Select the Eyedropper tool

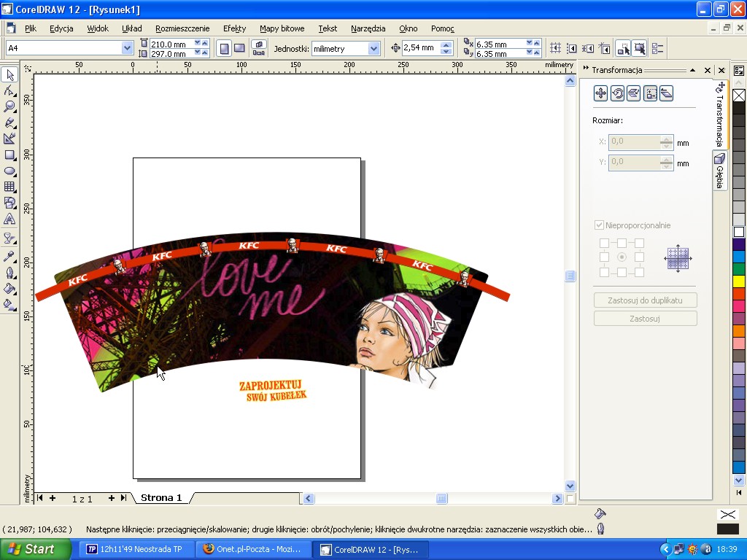(9, 256)
